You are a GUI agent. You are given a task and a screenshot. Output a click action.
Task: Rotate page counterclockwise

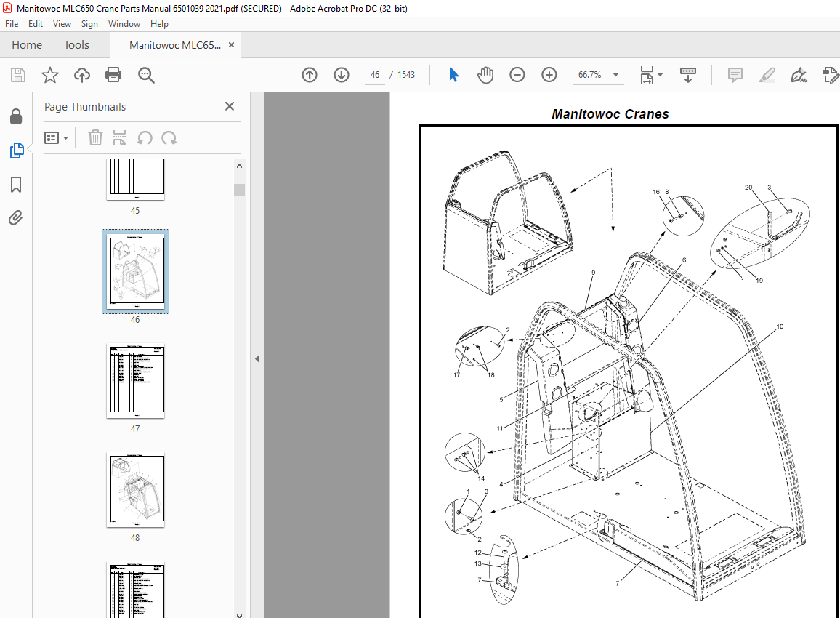pyautogui.click(x=144, y=137)
